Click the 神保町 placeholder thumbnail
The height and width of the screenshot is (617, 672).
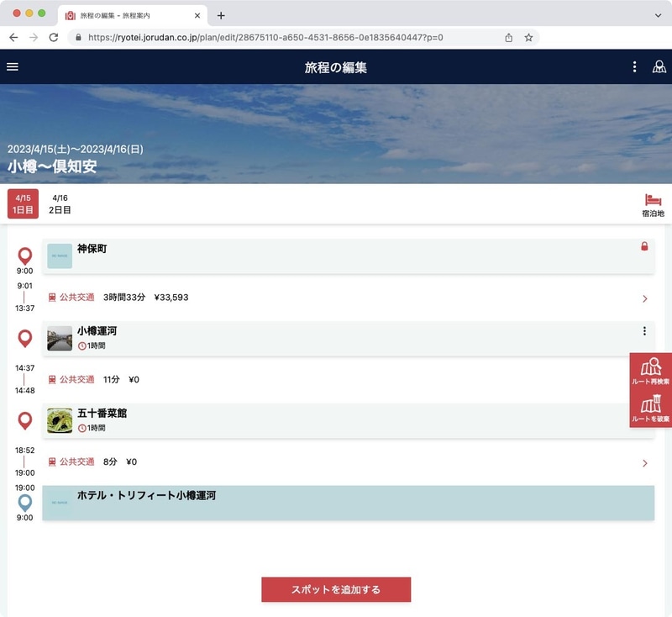60,256
